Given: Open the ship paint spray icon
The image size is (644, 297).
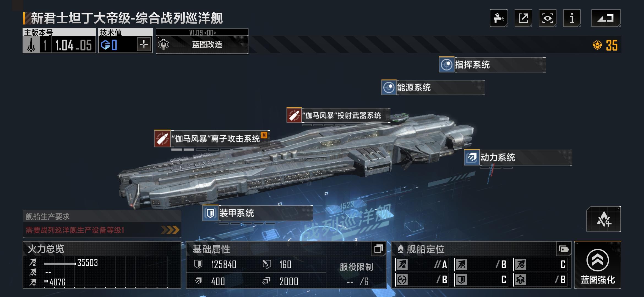Looking at the screenshot, I should 498,18.
